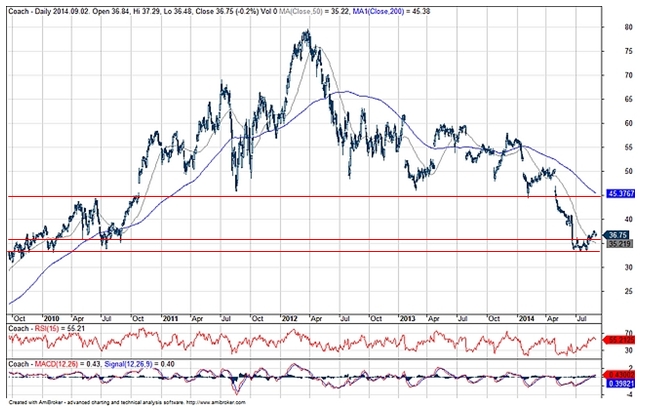Click the Apr label following 2011

tap(197, 319)
